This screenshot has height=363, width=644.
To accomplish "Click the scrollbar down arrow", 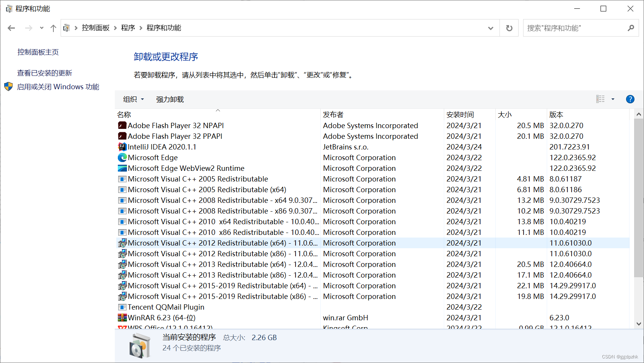I will 639,324.
